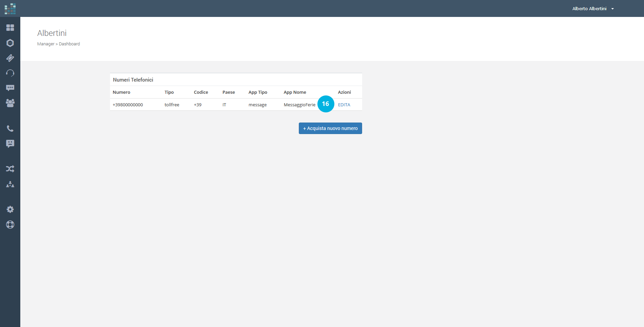The height and width of the screenshot is (327, 644).
Task: Select the Azioni column header
Action: click(345, 92)
